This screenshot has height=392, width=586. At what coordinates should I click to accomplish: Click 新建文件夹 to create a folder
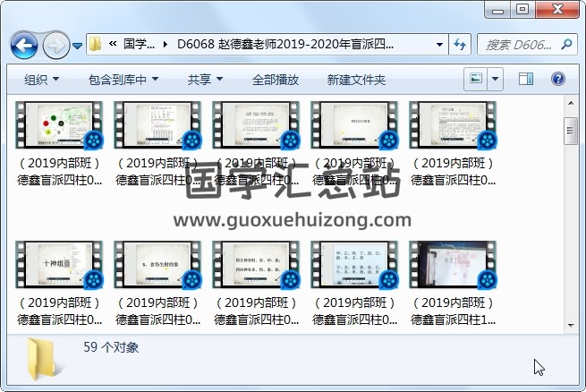point(356,80)
